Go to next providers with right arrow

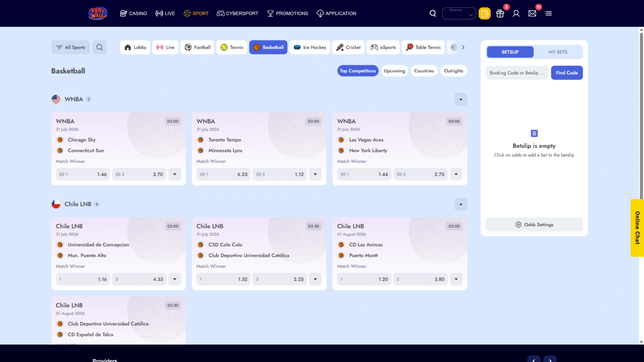pos(550,359)
